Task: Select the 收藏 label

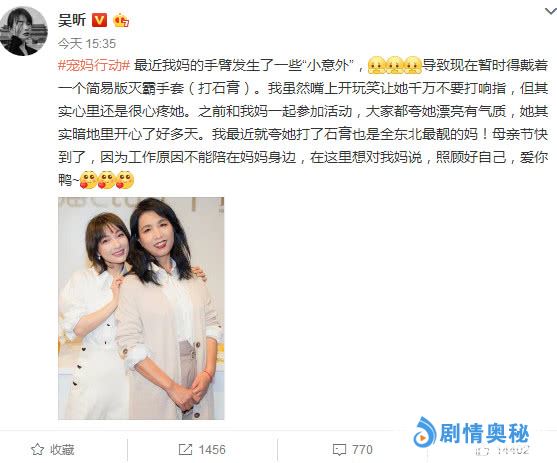Action: point(62,450)
